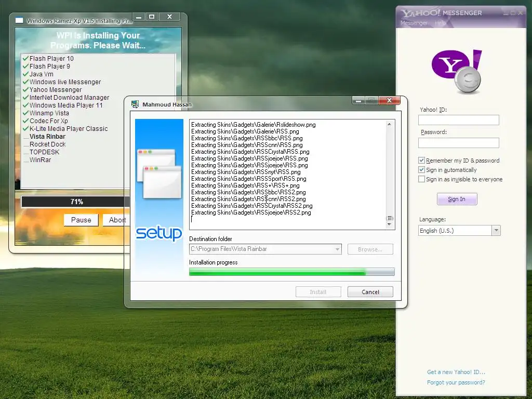Select TOPDESK in the install list
The width and height of the screenshot is (532, 399).
45,152
